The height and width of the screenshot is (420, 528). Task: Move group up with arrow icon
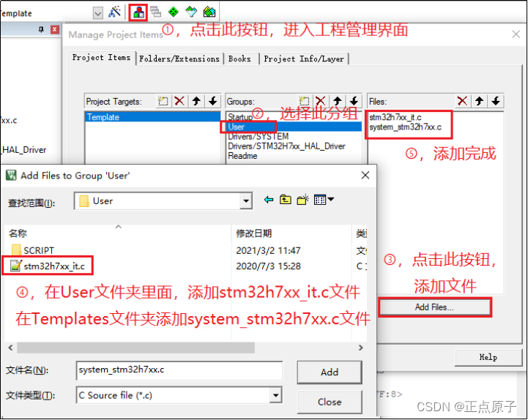click(337, 101)
